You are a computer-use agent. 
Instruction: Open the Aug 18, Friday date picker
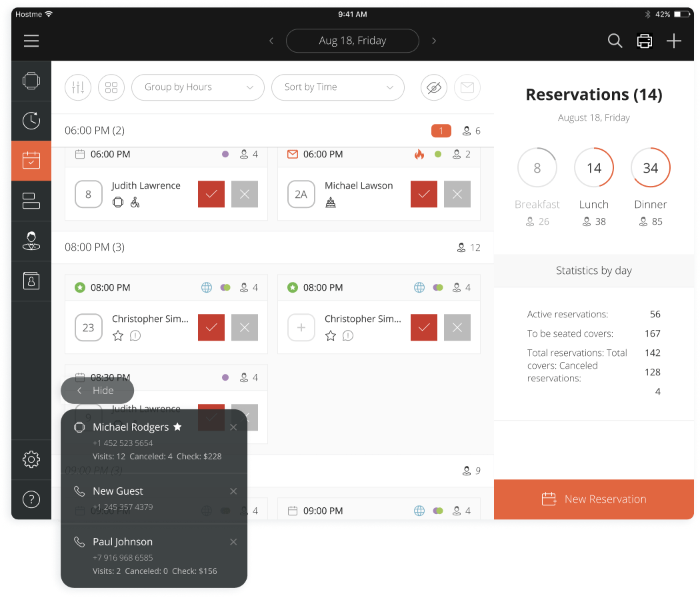pyautogui.click(x=352, y=41)
